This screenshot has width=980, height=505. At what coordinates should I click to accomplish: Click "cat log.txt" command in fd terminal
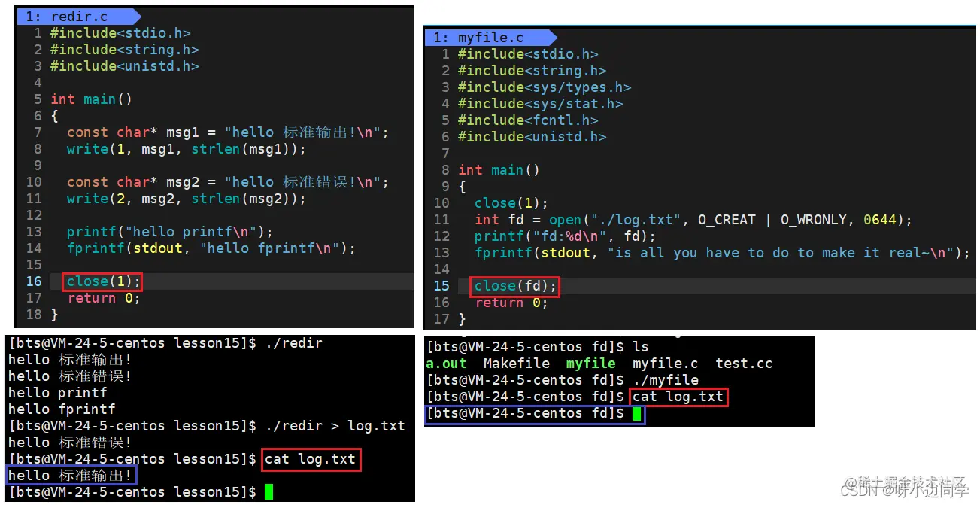click(678, 397)
